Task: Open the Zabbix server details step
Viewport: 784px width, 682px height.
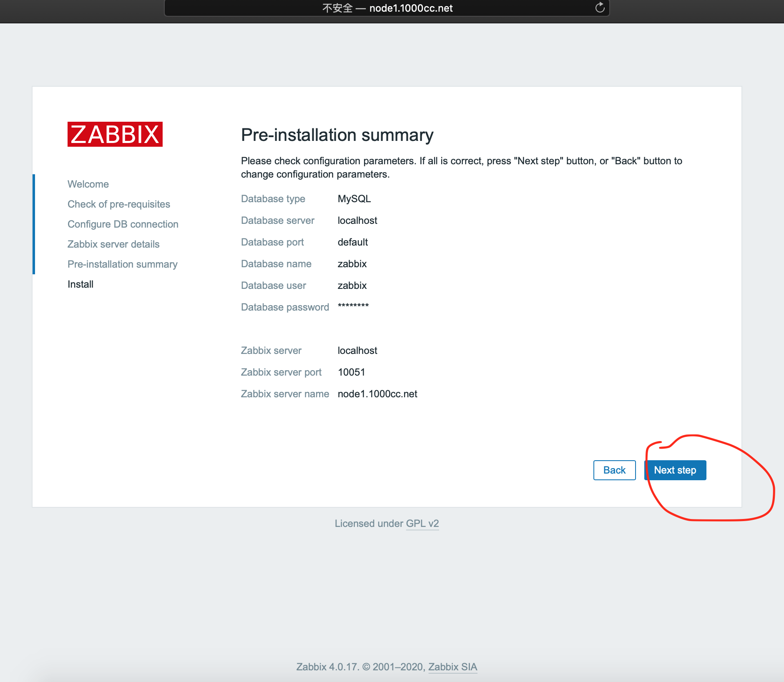Action: click(x=113, y=244)
